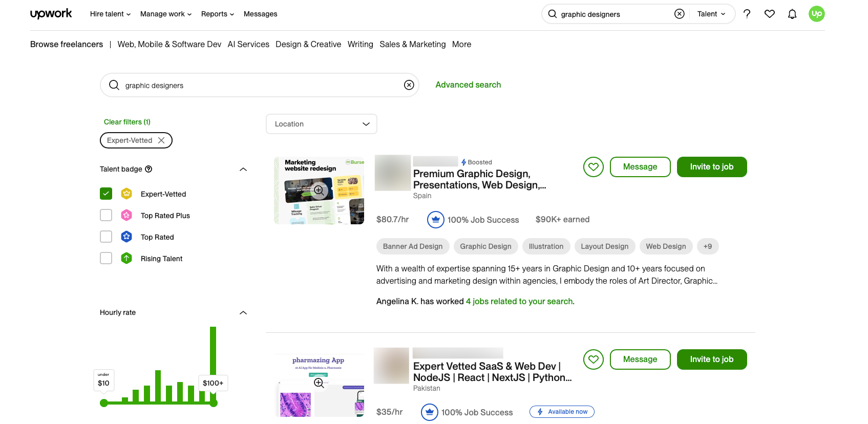This screenshot has height=424, width=868.
Task: Click the Available now badge
Action: [562, 412]
